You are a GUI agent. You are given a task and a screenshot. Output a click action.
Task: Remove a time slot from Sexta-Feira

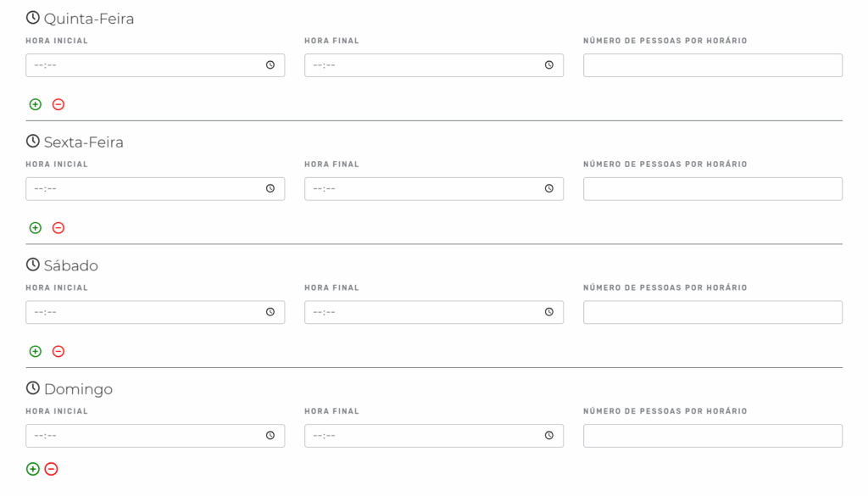coord(58,227)
